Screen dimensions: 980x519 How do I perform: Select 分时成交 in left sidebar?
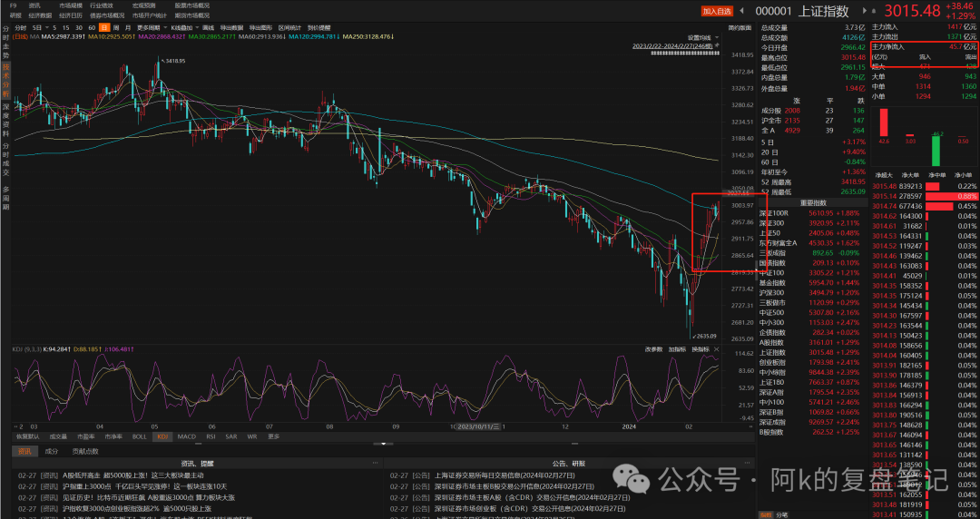click(x=5, y=160)
